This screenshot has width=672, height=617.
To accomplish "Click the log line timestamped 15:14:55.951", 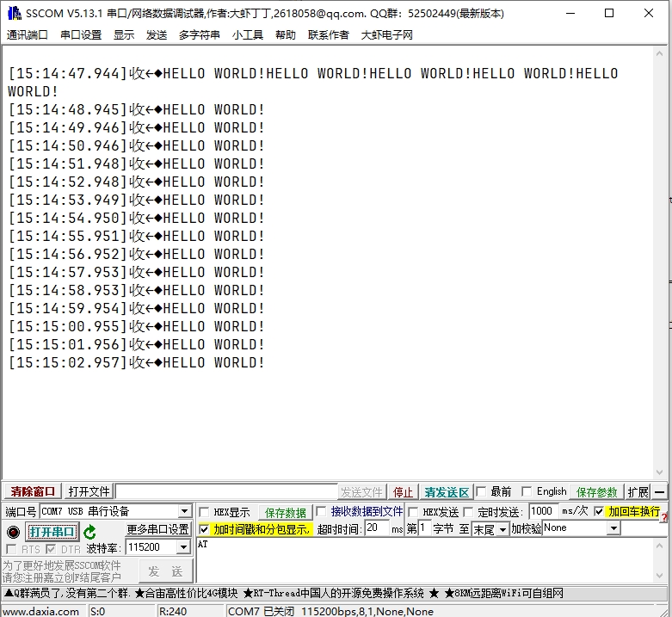I will [136, 236].
